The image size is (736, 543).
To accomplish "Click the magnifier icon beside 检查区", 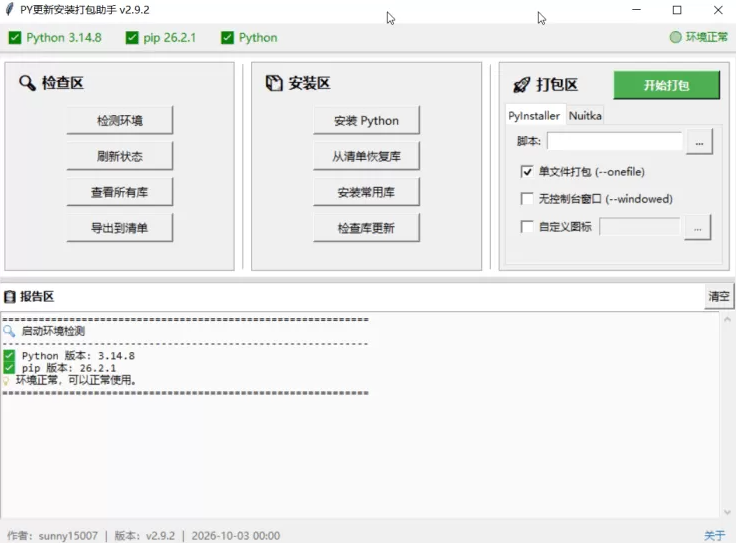I will 27,83.
